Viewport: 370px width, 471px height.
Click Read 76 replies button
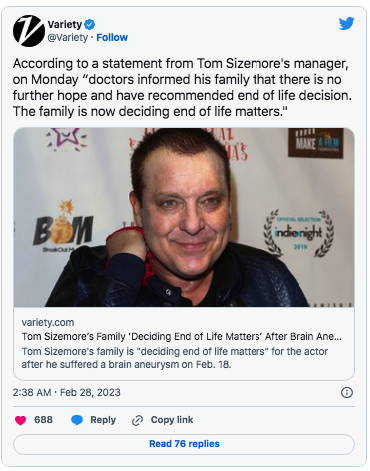click(x=184, y=444)
